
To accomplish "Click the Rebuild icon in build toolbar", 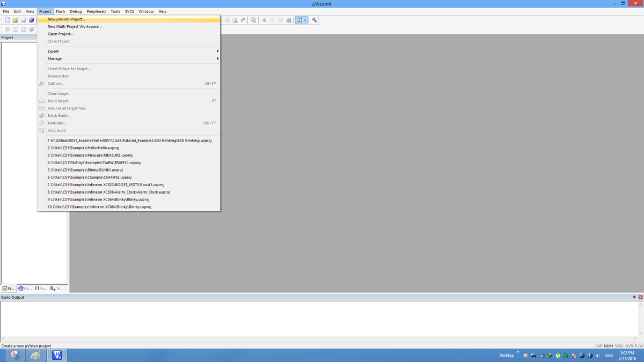I will (x=24, y=29).
